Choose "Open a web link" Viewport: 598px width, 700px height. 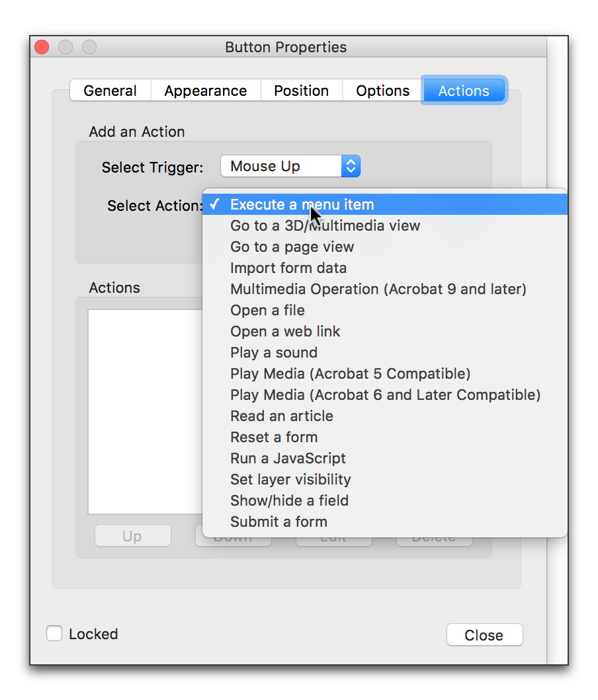(x=284, y=331)
